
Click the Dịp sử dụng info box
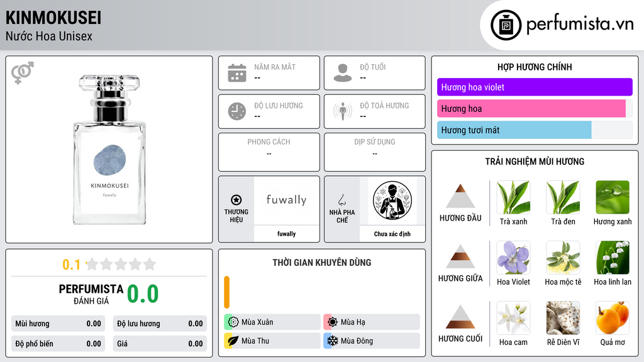tap(375, 152)
